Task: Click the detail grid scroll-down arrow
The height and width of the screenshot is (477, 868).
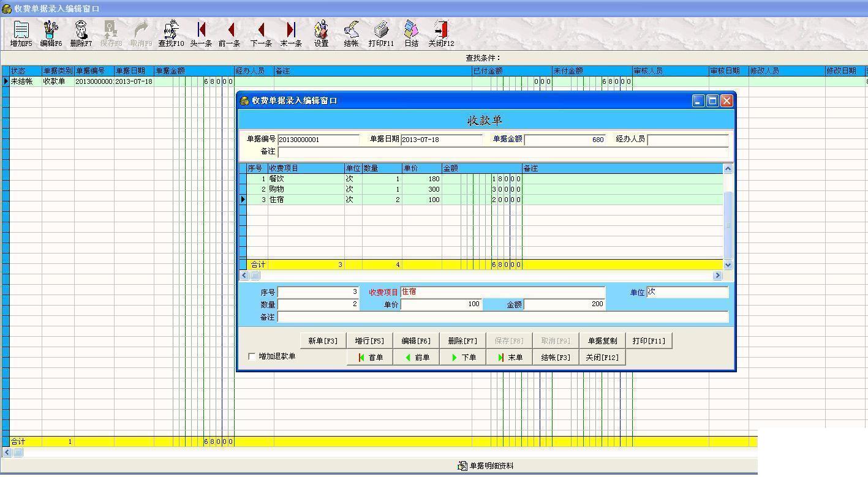Action: (x=728, y=265)
